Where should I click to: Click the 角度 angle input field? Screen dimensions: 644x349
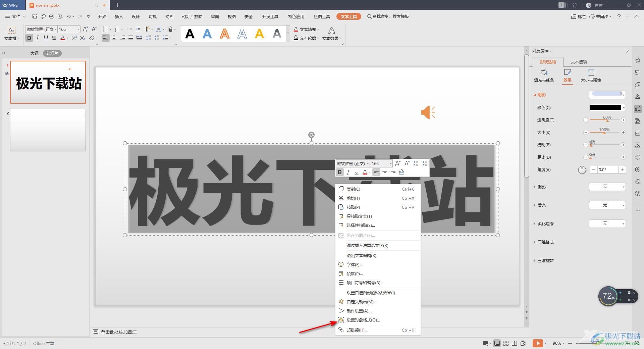[x=607, y=170]
